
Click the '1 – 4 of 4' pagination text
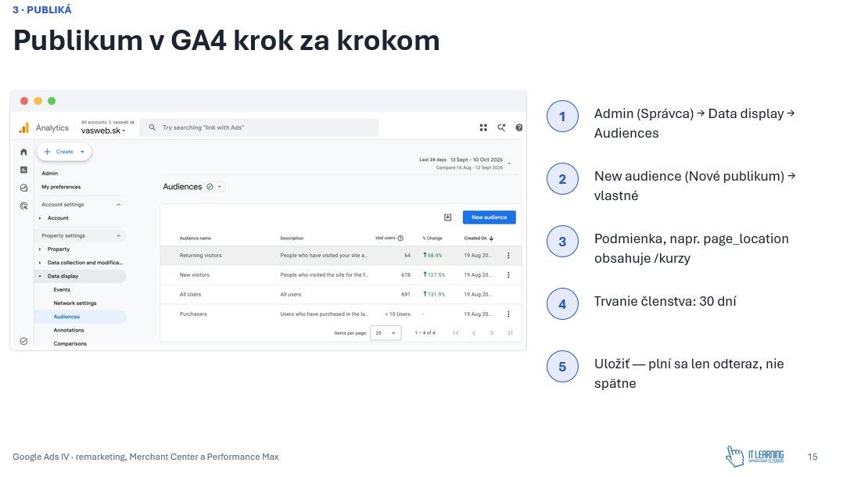[x=425, y=333]
